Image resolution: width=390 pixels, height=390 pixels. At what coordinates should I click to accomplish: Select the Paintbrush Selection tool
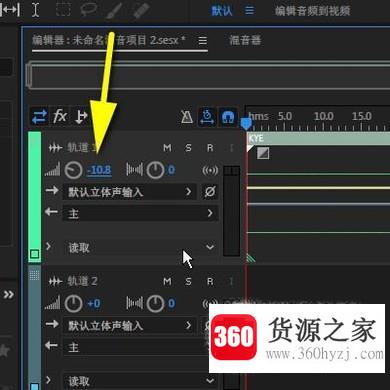click(115, 10)
